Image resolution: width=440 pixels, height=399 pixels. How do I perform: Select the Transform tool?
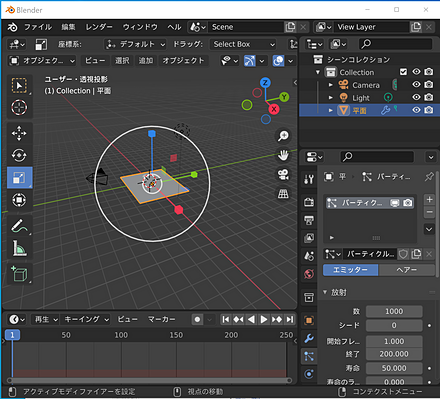coord(19,200)
